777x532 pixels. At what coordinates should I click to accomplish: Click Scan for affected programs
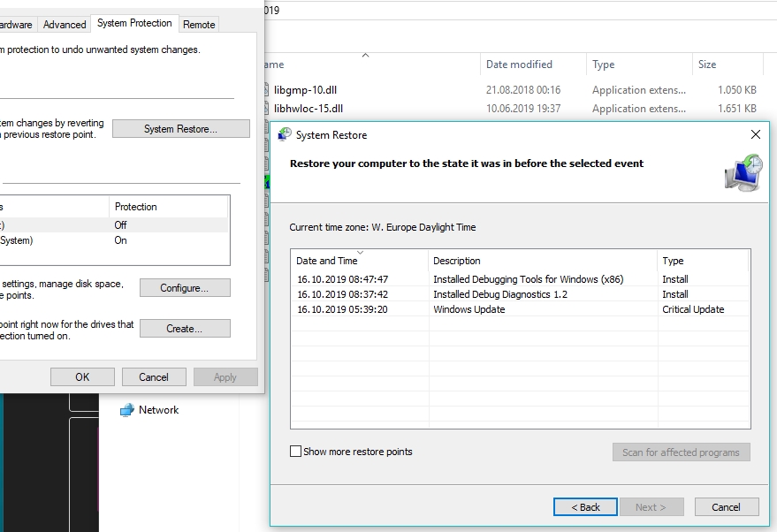point(681,452)
